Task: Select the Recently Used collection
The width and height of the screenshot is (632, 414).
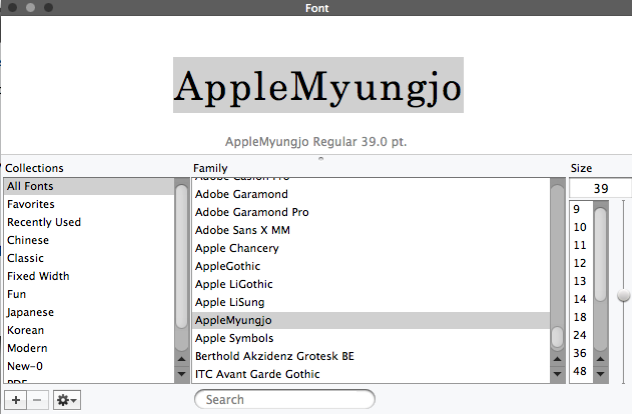Action: (89, 222)
